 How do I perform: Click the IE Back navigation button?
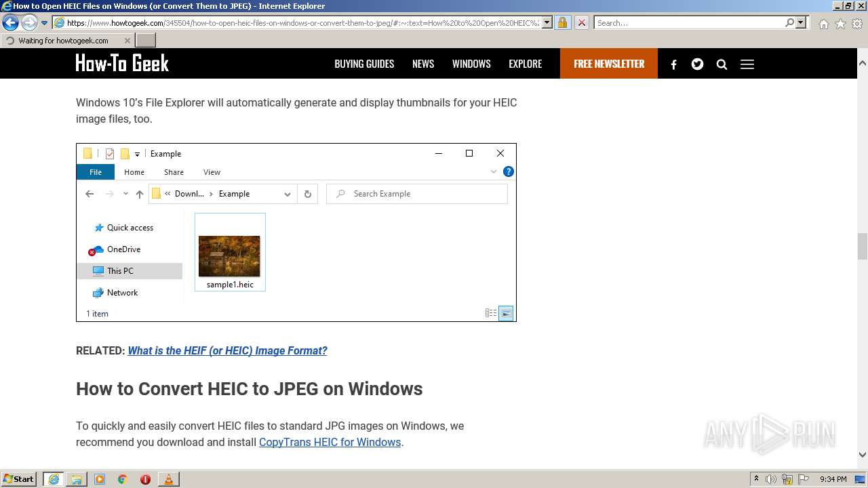[11, 22]
